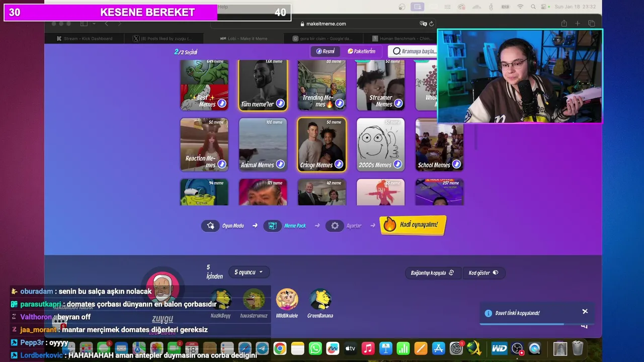The width and height of the screenshot is (644, 362).
Task: Open the Posts liked by zuygu tab
Action: (164, 39)
